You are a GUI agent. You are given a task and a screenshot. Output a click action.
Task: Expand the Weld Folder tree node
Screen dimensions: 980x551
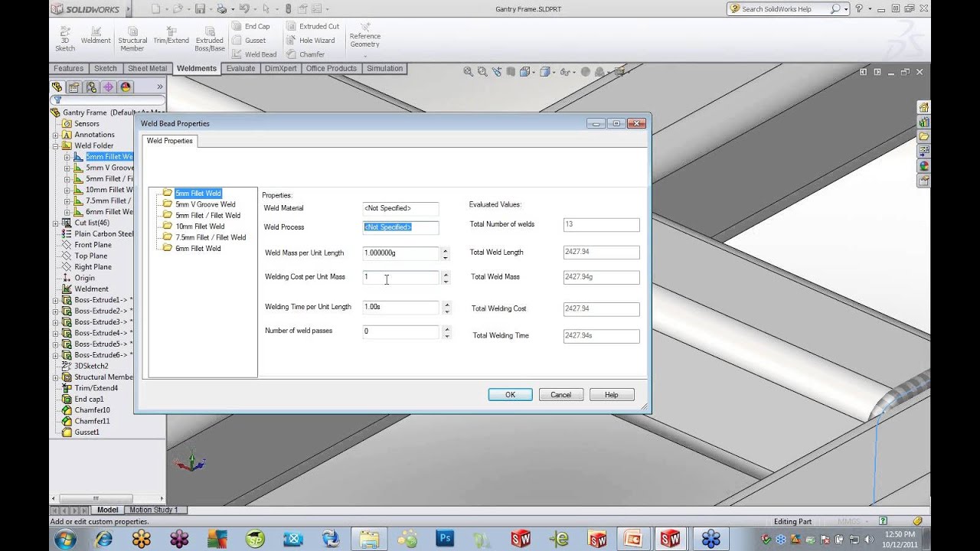pyautogui.click(x=55, y=145)
